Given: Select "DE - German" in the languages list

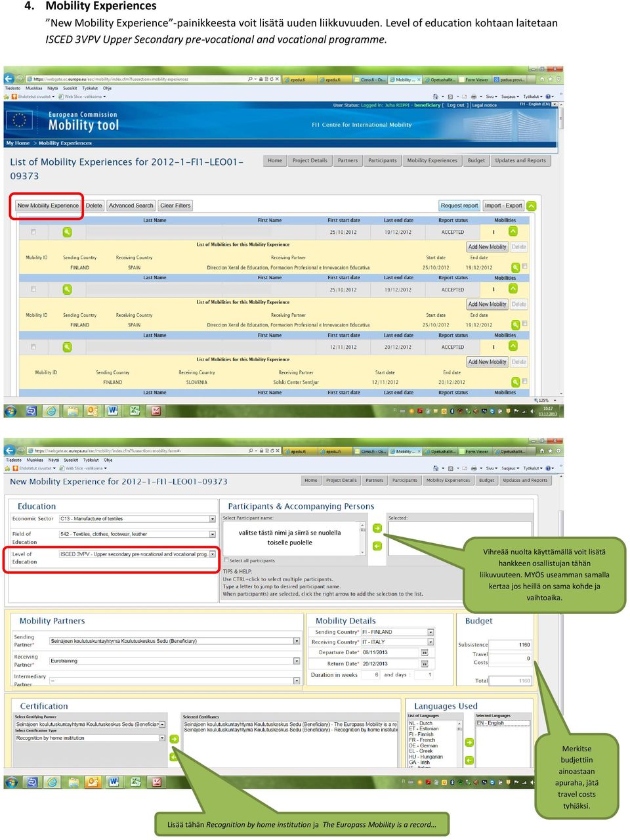Looking at the screenshot, I should click(423, 745).
